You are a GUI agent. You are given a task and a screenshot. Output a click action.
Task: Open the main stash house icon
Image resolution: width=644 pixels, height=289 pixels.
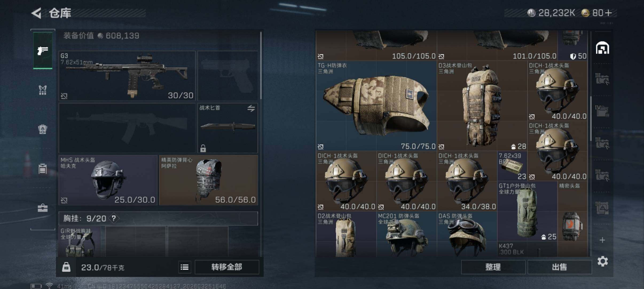coord(602,48)
